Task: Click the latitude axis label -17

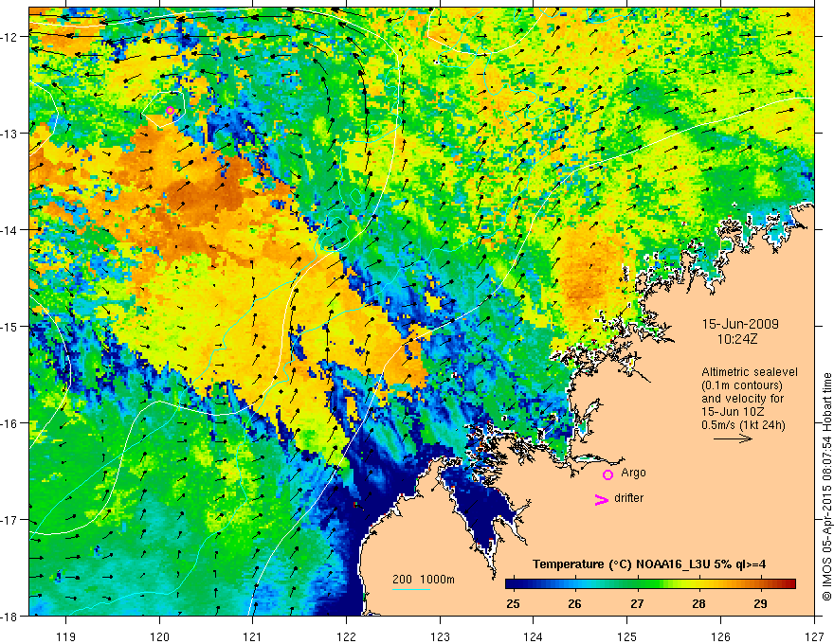Action: click(x=10, y=520)
